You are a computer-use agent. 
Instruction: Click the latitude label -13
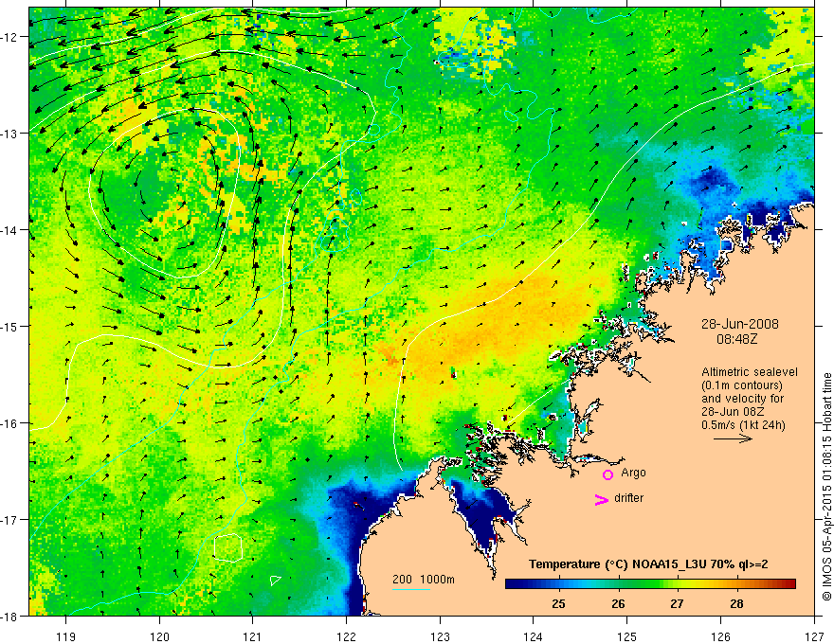[9, 134]
